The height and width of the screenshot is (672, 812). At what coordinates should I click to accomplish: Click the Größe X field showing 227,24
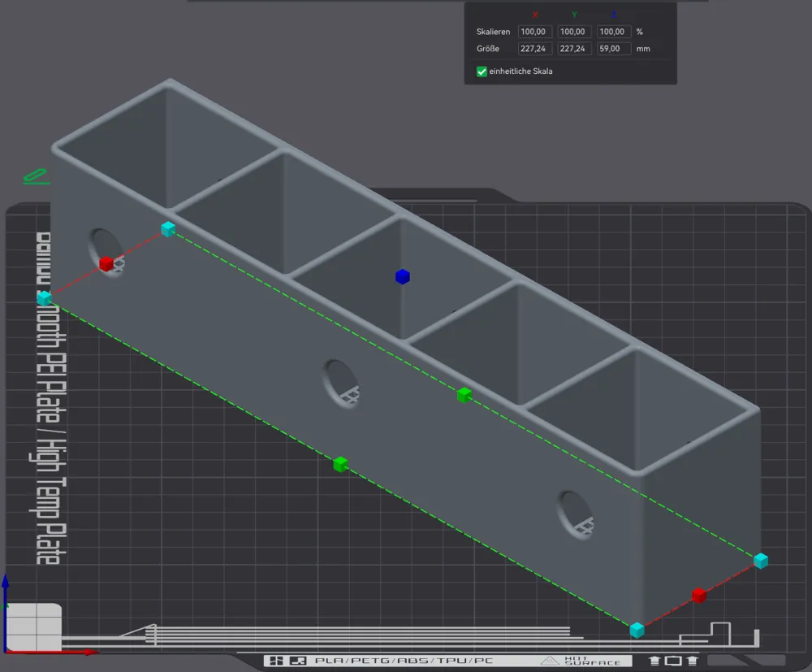[x=535, y=49]
